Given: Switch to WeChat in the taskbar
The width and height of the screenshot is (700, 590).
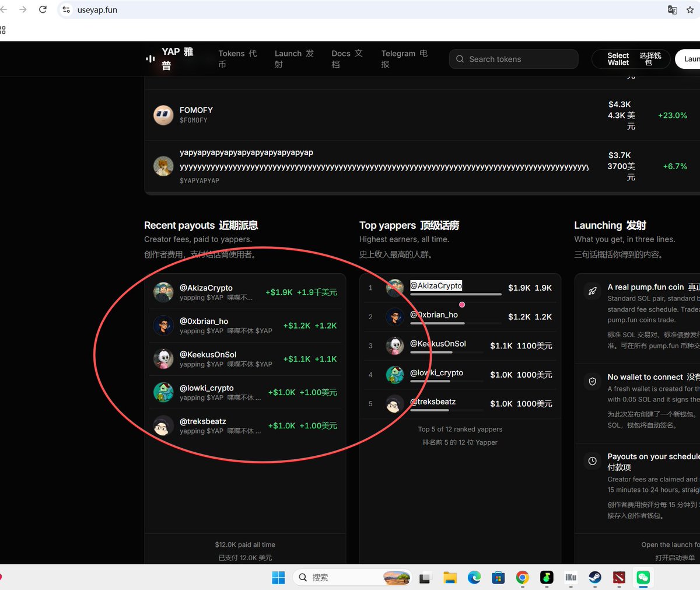Looking at the screenshot, I should tap(643, 577).
